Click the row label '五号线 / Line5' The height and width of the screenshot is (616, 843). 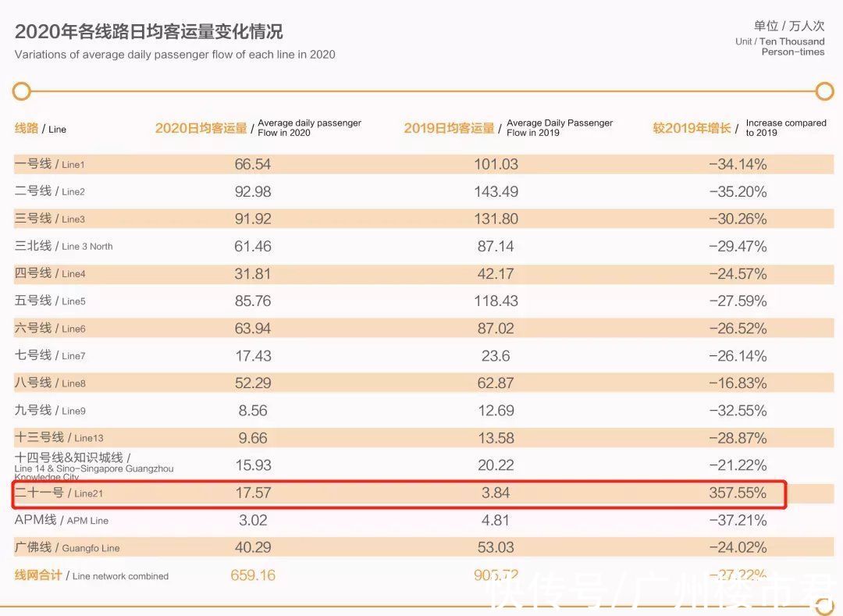49,301
